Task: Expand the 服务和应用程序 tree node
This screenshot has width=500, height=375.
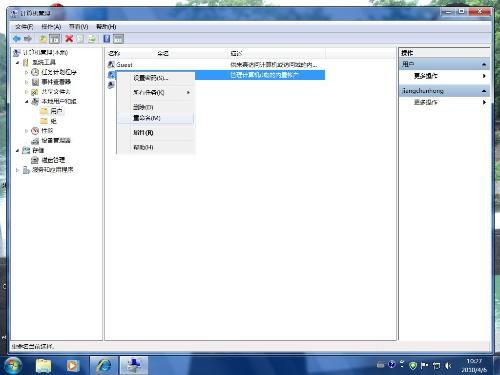Action: pos(18,170)
